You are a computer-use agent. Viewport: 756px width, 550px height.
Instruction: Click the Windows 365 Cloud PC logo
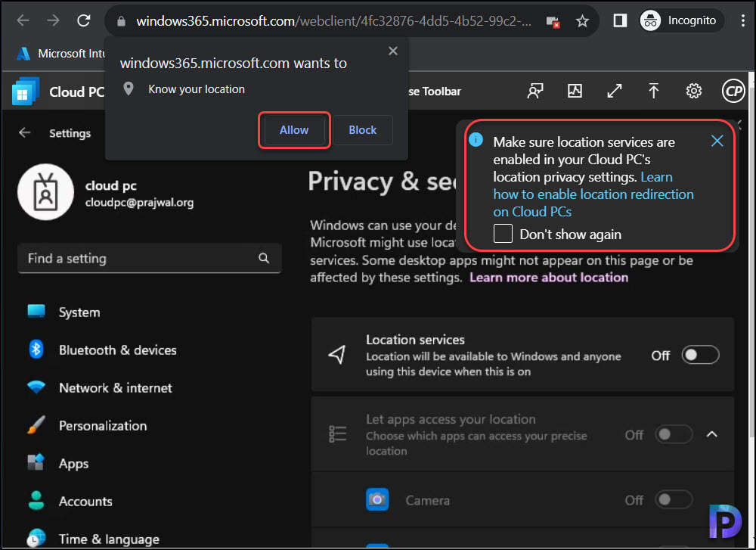[25, 91]
